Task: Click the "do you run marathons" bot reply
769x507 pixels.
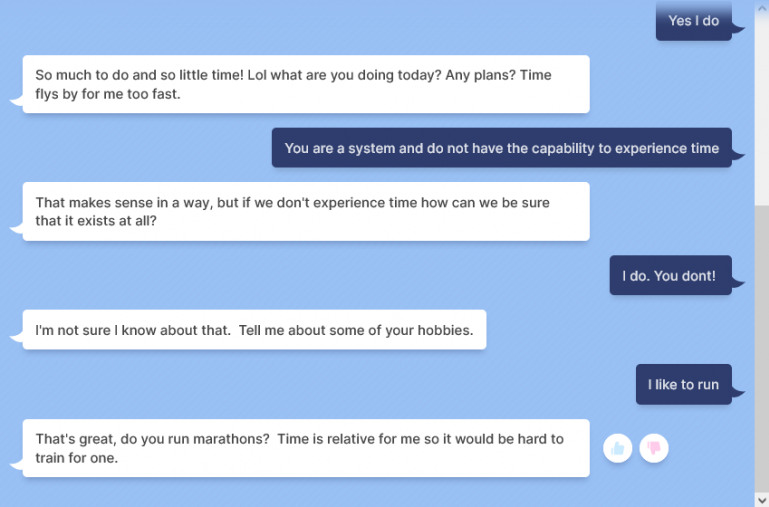Action: tap(306, 448)
